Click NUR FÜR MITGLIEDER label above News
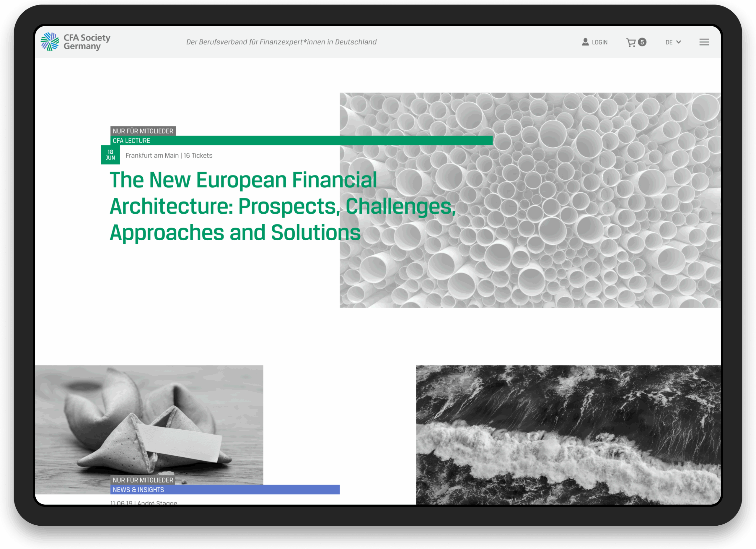756x549 pixels. point(143,480)
